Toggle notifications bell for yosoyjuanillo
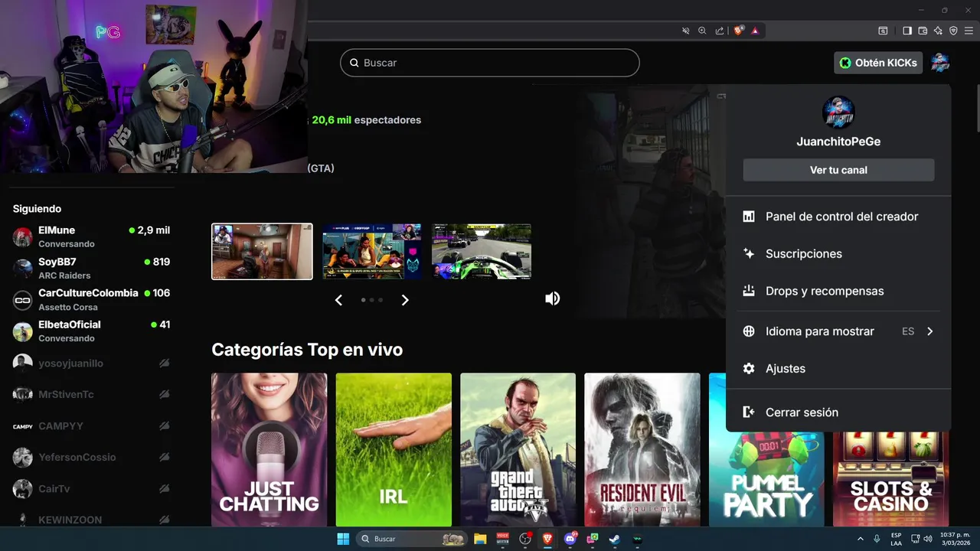The image size is (980, 551). (x=164, y=363)
